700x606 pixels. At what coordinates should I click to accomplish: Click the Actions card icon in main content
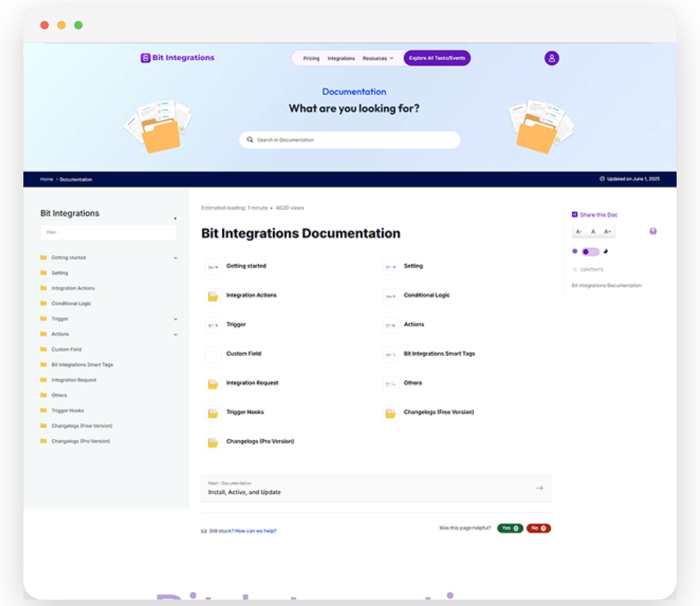click(390, 326)
